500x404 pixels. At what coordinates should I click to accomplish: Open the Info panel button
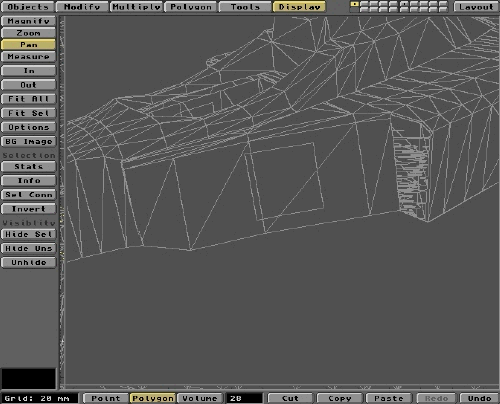pyautogui.click(x=29, y=180)
